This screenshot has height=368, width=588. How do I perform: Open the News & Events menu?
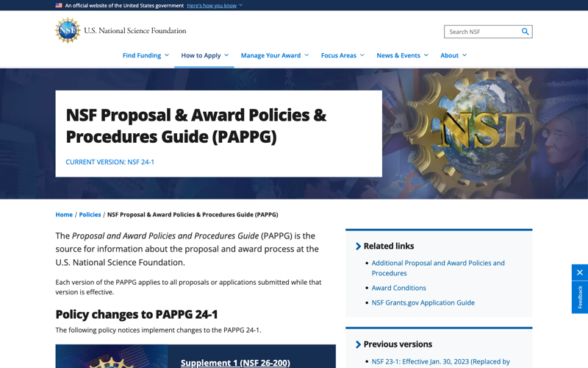pos(402,55)
